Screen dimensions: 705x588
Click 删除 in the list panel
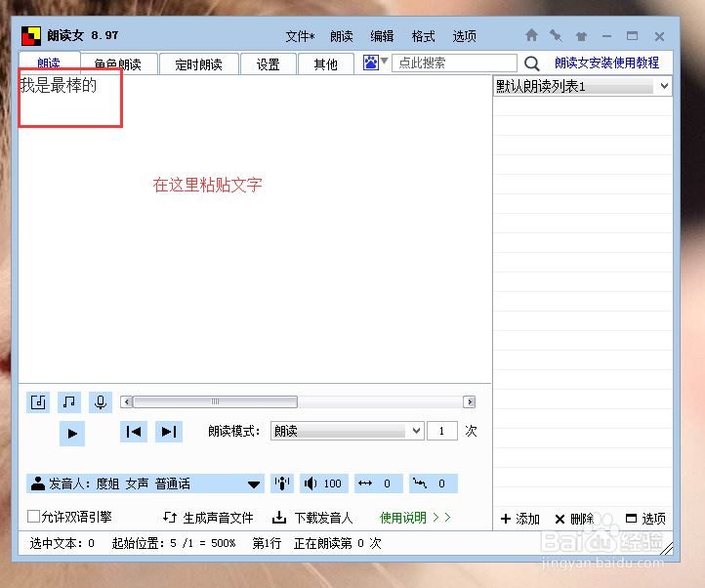click(x=574, y=519)
